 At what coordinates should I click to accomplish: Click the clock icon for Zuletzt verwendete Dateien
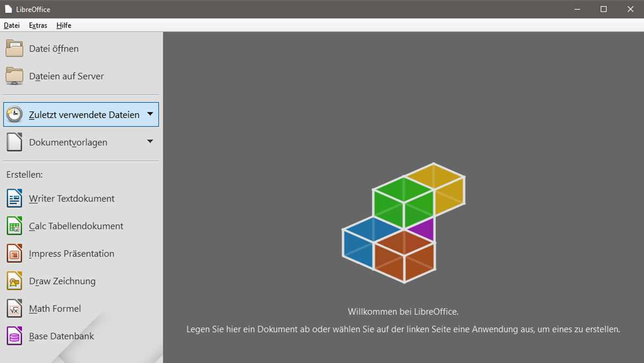pyautogui.click(x=14, y=114)
